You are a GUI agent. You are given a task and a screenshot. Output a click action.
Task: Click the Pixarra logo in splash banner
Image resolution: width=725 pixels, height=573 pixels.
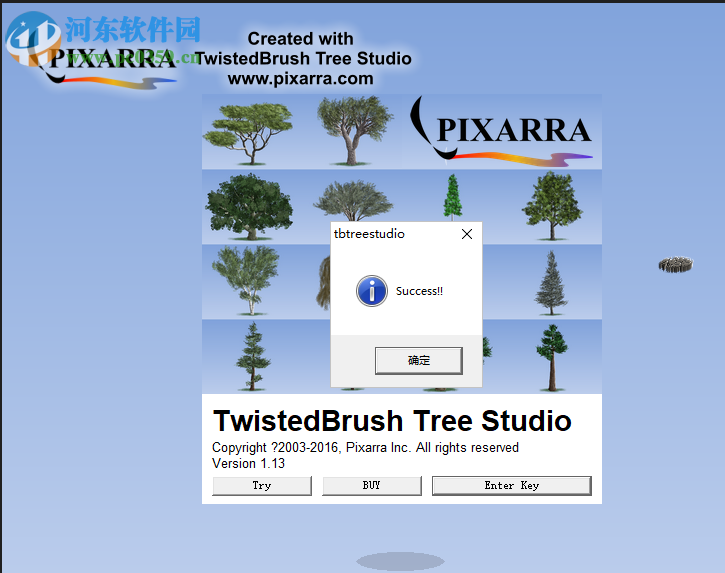[x=501, y=131]
